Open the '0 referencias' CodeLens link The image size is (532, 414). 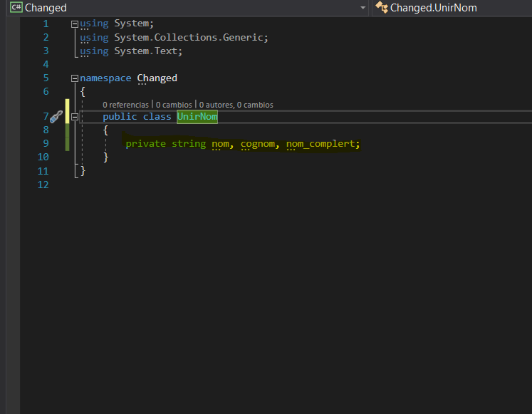(x=125, y=105)
